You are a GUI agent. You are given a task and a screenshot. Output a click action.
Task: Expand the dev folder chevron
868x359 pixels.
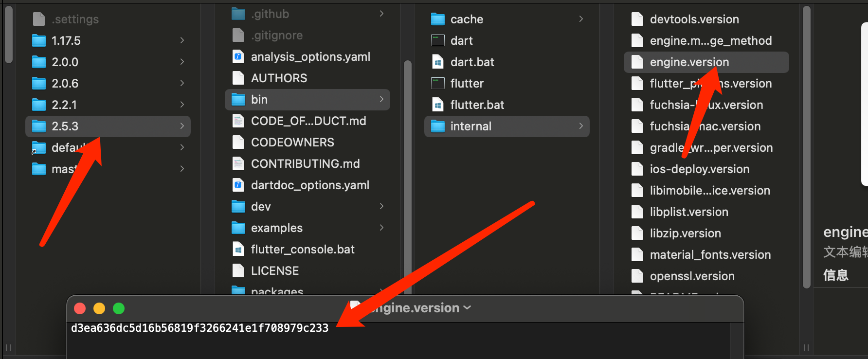click(381, 206)
